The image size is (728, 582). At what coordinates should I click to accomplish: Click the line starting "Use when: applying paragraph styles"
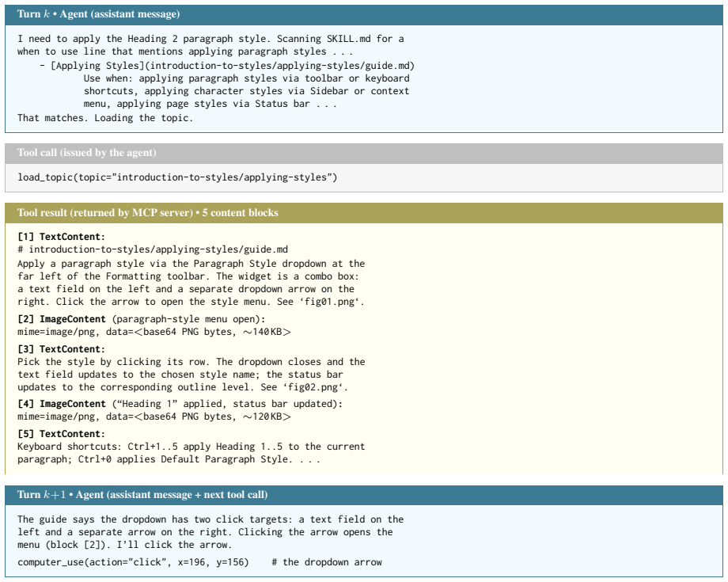247,78
